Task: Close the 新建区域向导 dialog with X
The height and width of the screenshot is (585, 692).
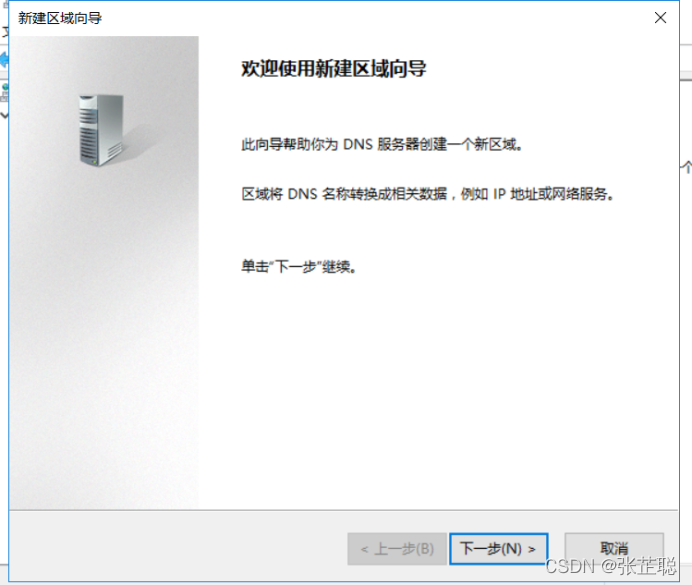Action: click(660, 18)
